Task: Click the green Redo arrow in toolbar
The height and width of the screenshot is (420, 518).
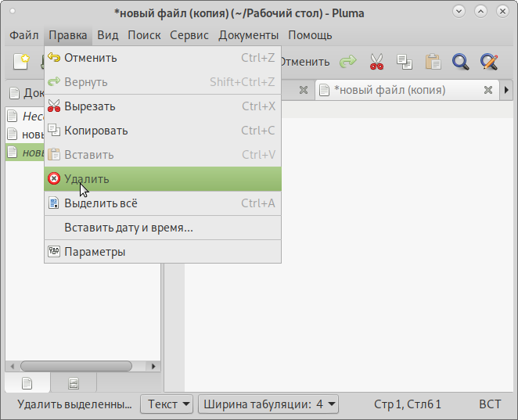Action: (347, 61)
